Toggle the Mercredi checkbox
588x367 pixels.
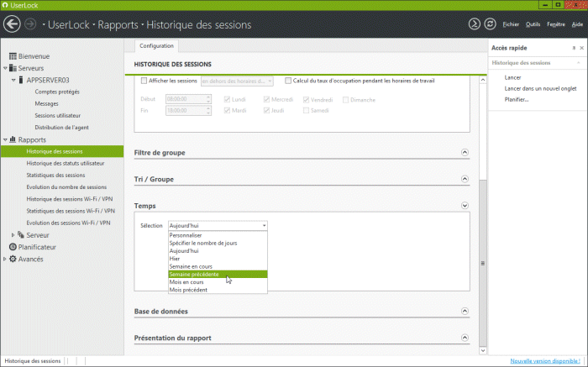pyautogui.click(x=266, y=99)
